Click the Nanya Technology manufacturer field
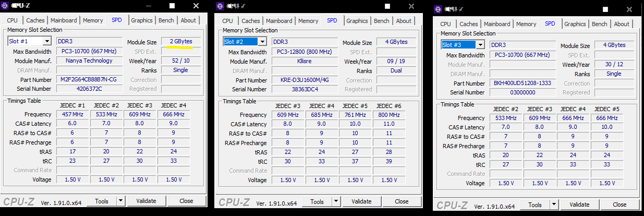This screenshot has height=216, width=644. (x=89, y=61)
